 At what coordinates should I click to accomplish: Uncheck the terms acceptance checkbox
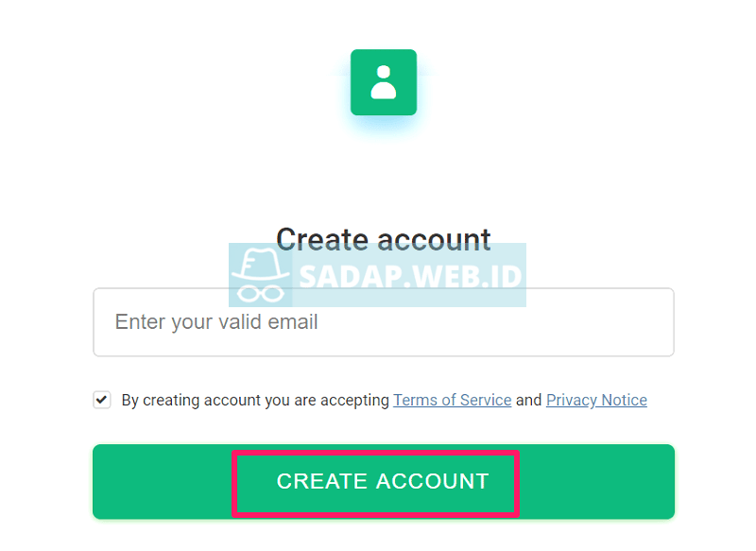tap(102, 400)
